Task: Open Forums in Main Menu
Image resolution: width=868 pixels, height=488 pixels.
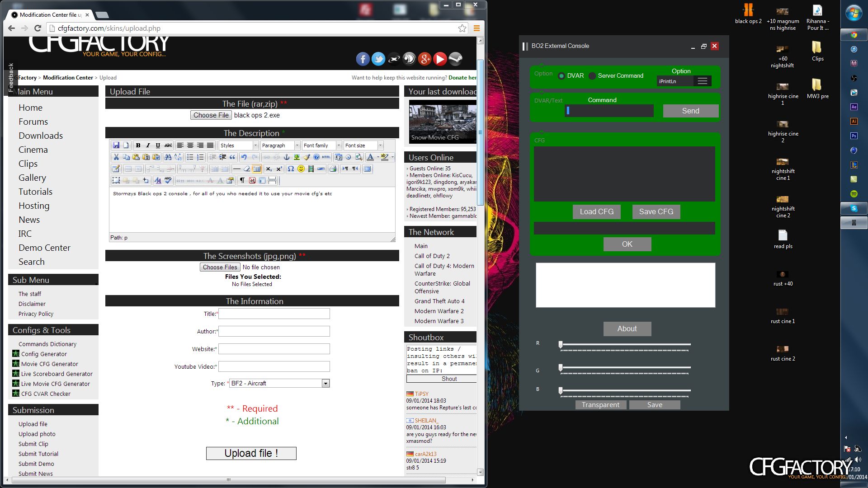Action: (x=33, y=122)
